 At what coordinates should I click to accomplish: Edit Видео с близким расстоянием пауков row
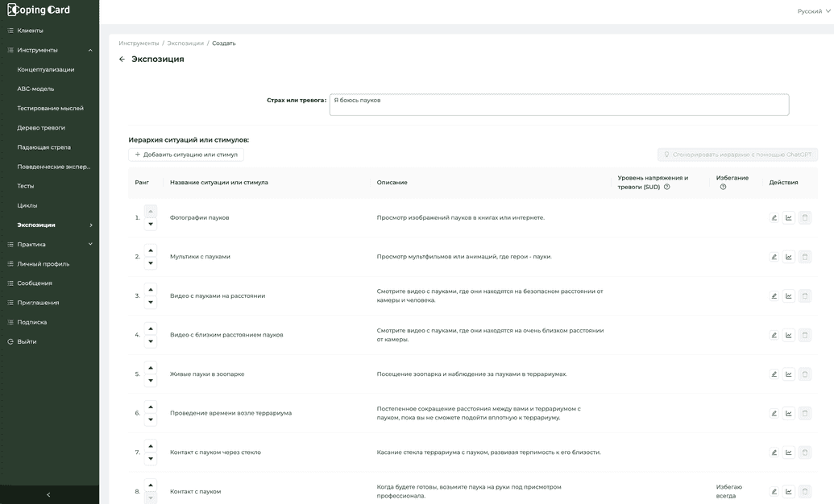click(x=774, y=335)
